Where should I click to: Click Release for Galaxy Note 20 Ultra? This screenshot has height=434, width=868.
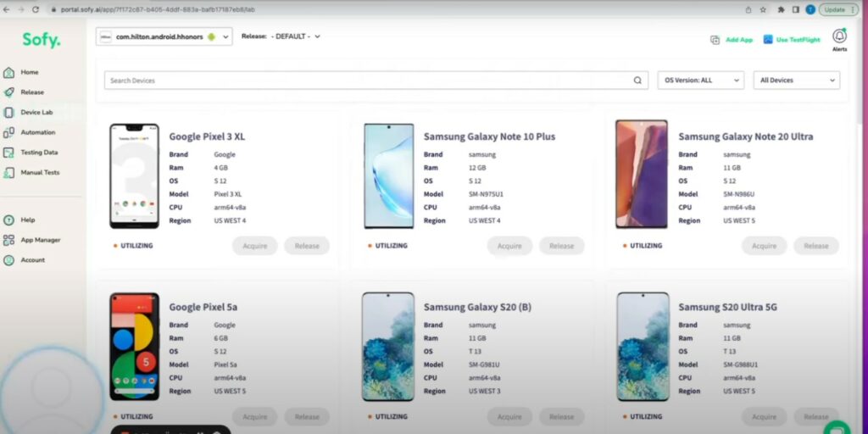point(816,246)
